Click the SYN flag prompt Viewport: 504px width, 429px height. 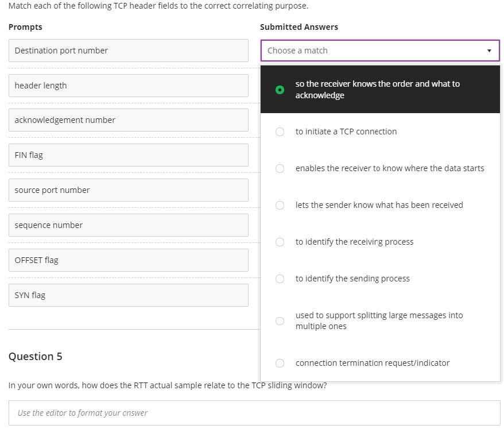pos(128,295)
